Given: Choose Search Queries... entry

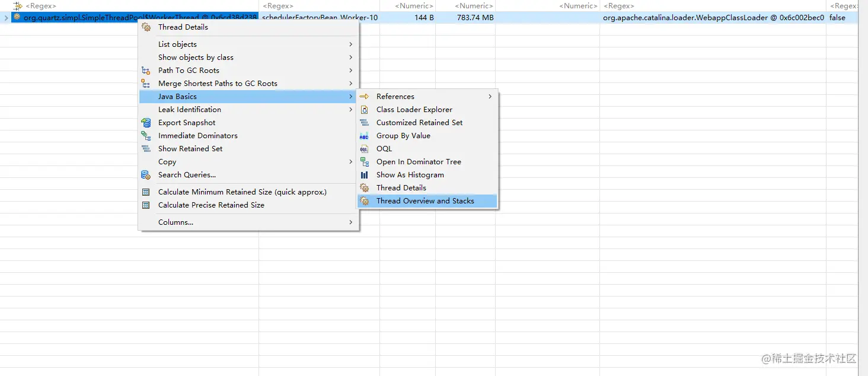Looking at the screenshot, I should 248,175.
